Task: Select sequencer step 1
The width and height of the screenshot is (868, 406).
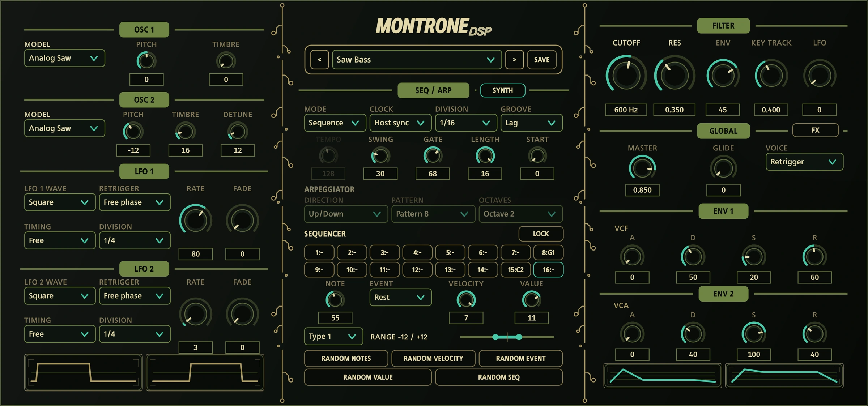Action: (319, 253)
